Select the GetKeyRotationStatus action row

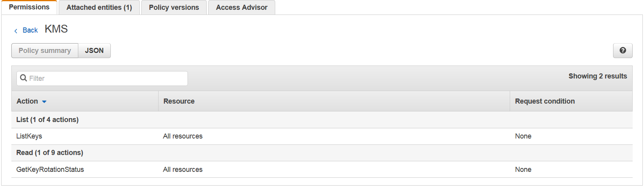tap(50, 170)
